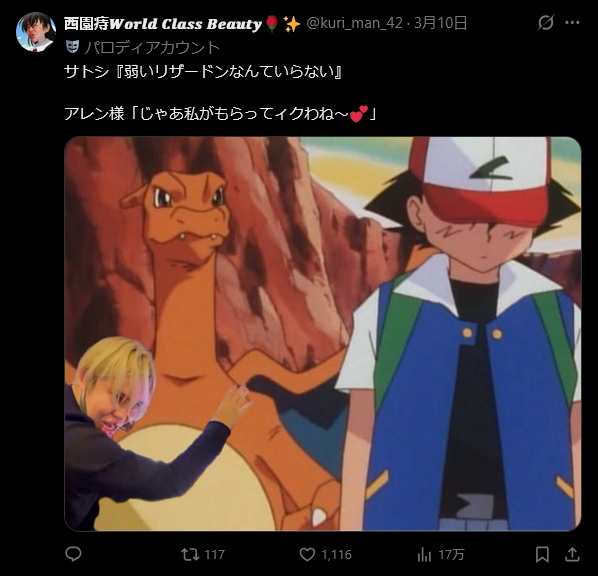Click the retweet icon
The width and height of the screenshot is (598, 576).
tap(190, 554)
